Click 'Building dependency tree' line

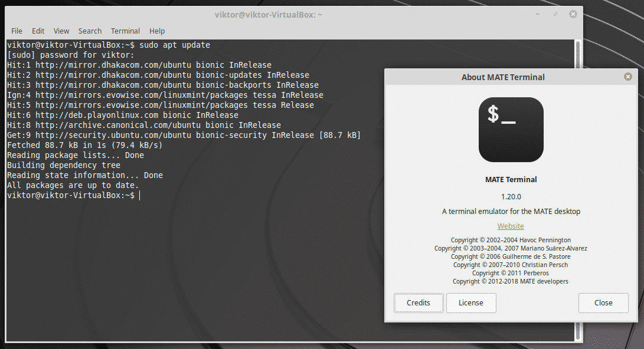coord(64,165)
